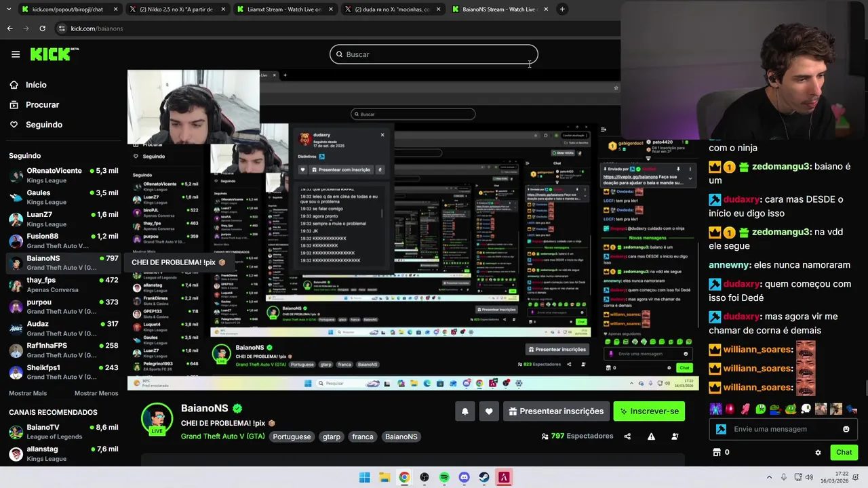Share the stream using the share icon

pyautogui.click(x=627, y=436)
